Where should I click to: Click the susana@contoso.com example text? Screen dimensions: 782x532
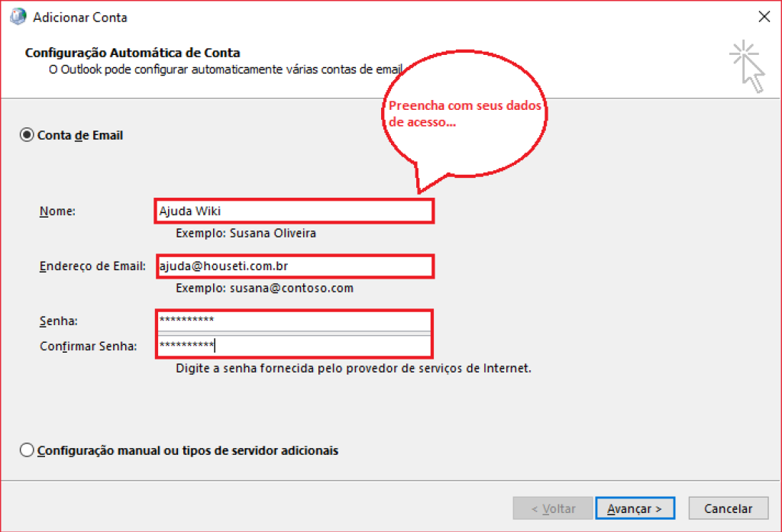pos(264,289)
